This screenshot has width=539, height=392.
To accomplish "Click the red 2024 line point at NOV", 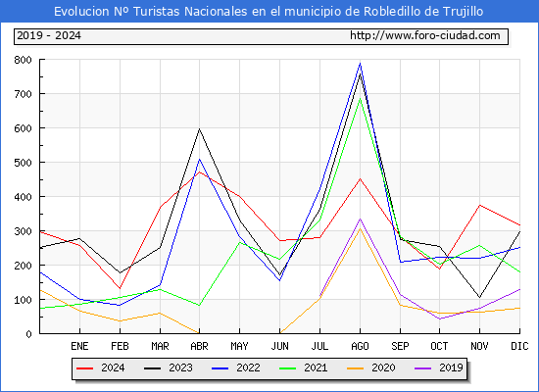I will (479, 205).
